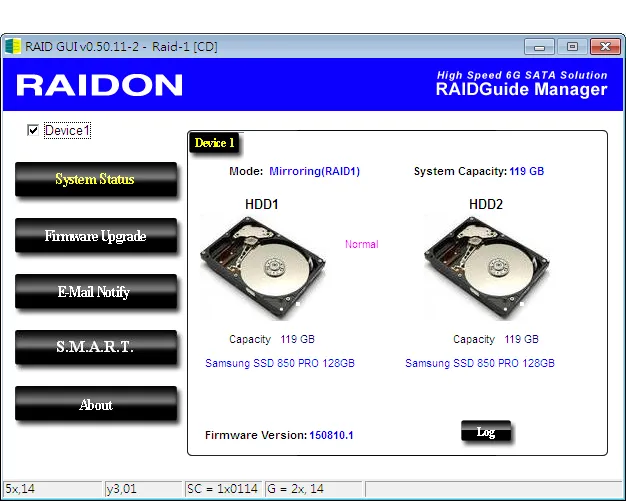
Task: Select the Device 1 tab
Action: 214,143
